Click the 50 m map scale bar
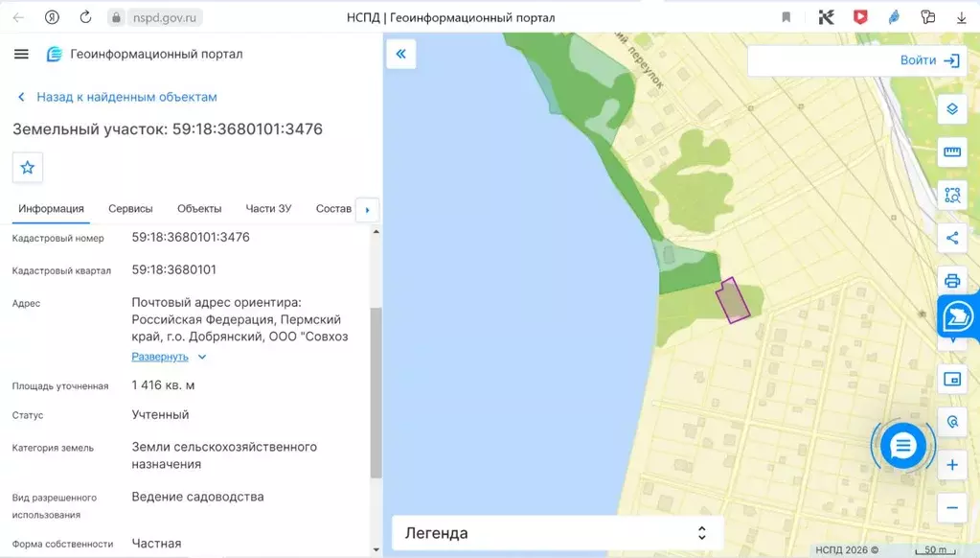980x558 pixels. click(x=935, y=550)
